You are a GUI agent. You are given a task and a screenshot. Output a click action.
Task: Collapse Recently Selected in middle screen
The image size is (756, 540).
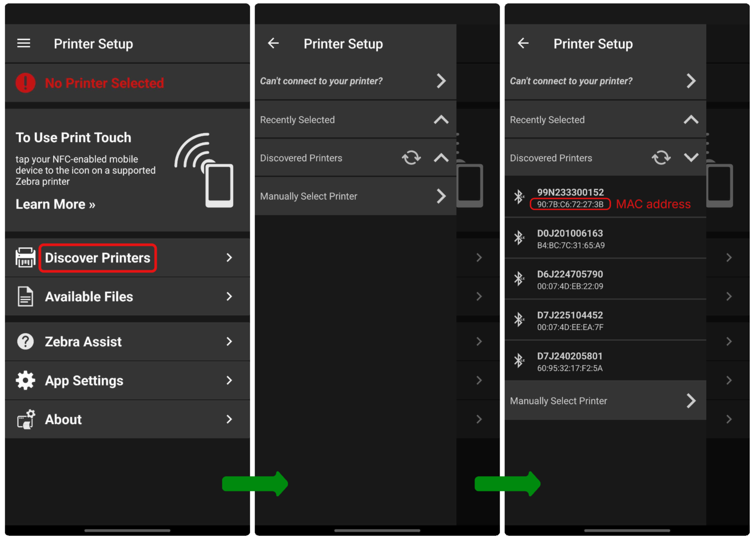click(x=441, y=120)
